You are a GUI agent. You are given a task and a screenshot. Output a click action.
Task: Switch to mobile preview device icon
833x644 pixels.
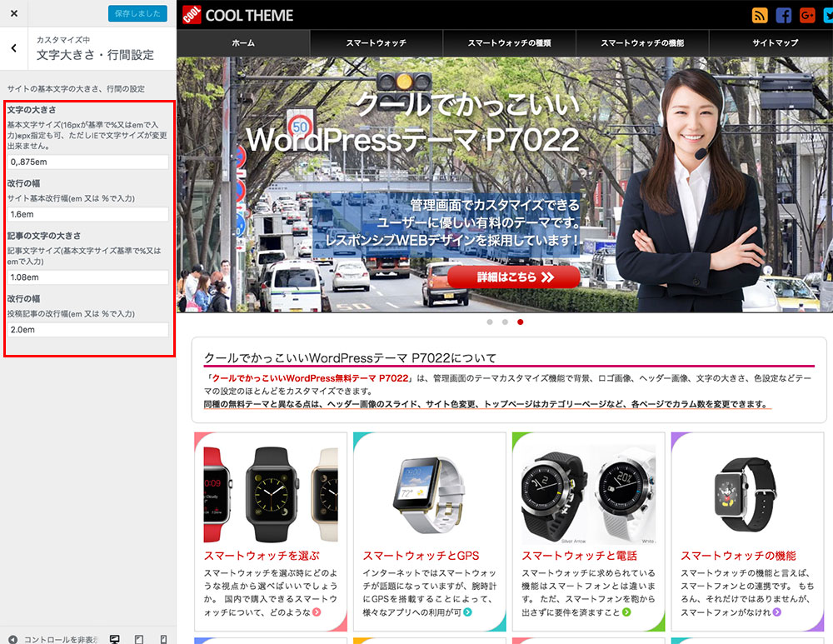[163, 639]
